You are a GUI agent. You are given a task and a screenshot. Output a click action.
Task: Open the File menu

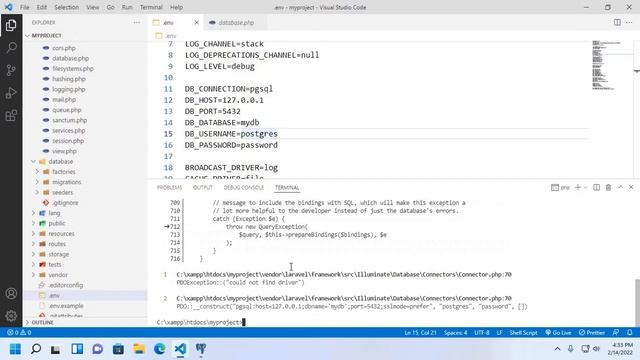click(24, 7)
